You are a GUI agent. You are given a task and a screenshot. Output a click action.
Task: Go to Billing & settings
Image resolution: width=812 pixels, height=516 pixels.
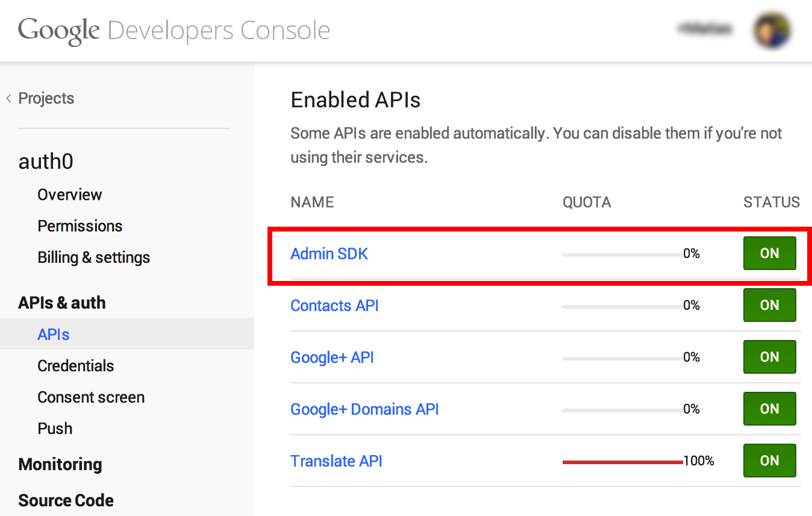point(93,257)
